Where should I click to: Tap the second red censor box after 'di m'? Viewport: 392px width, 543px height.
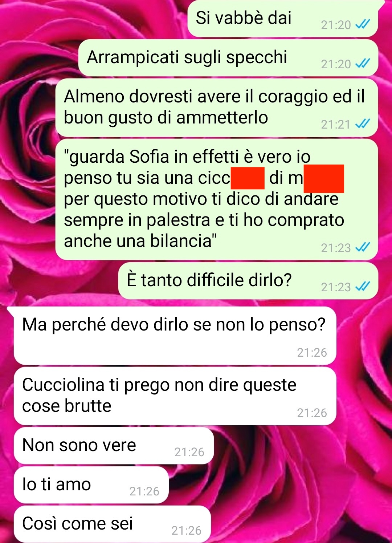[x=324, y=178]
